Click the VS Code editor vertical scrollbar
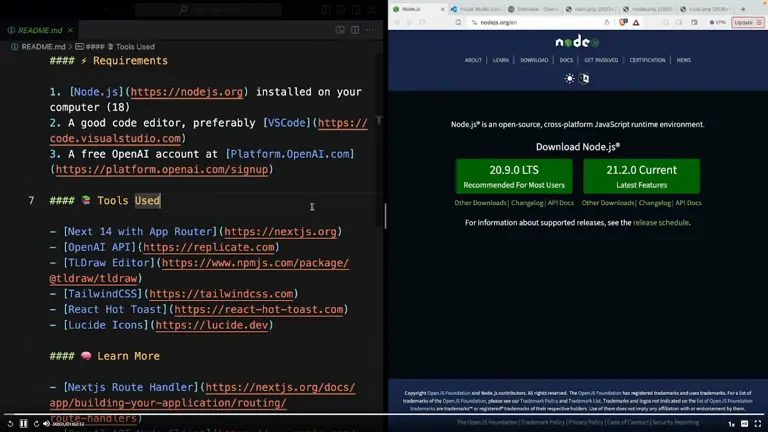Image resolution: width=768 pixels, height=432 pixels. (379, 140)
